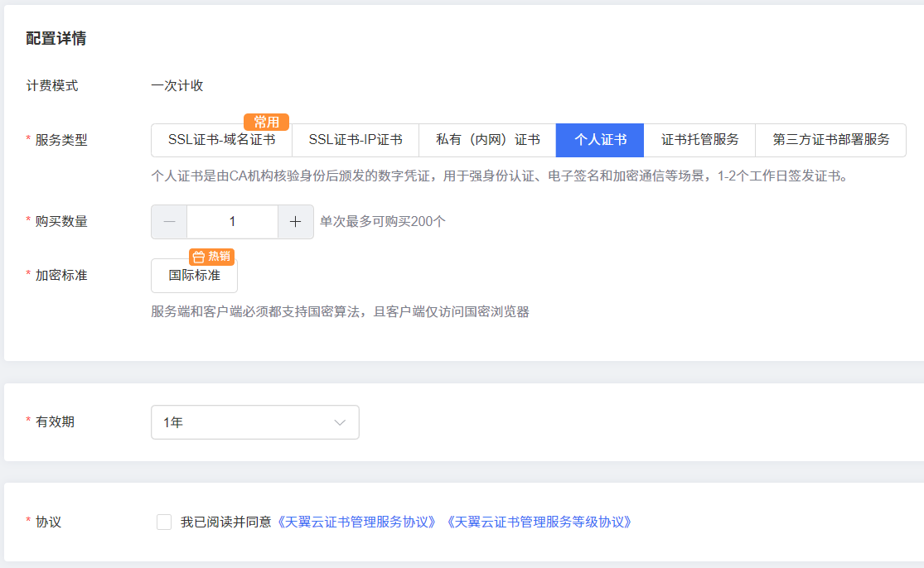Click the 单次最多可购买200个 hint text
924x568 pixels.
pos(383,222)
